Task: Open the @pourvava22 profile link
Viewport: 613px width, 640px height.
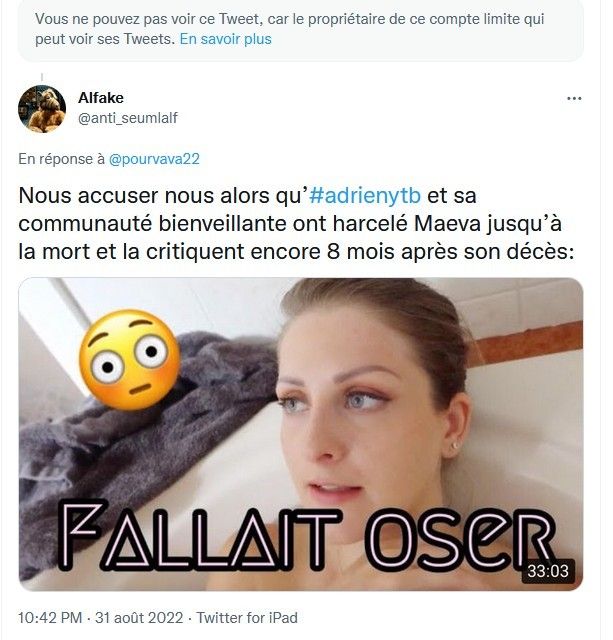Action: click(x=154, y=159)
